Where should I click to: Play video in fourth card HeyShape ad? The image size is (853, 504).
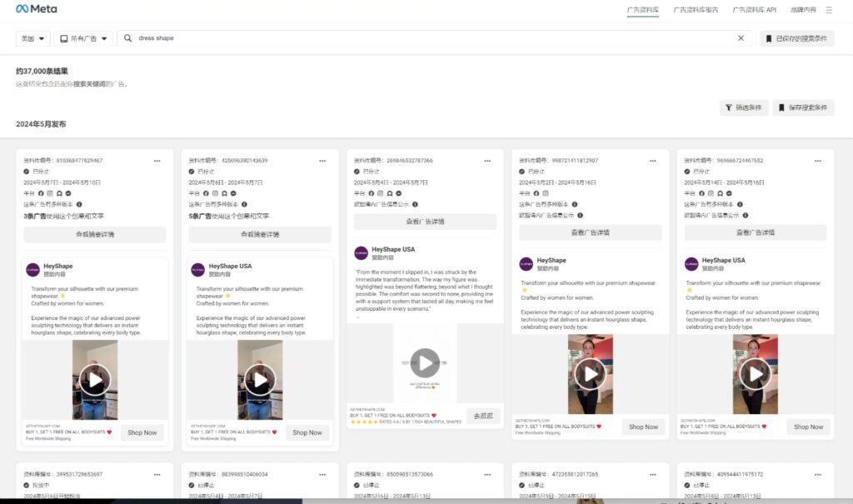[x=591, y=374]
